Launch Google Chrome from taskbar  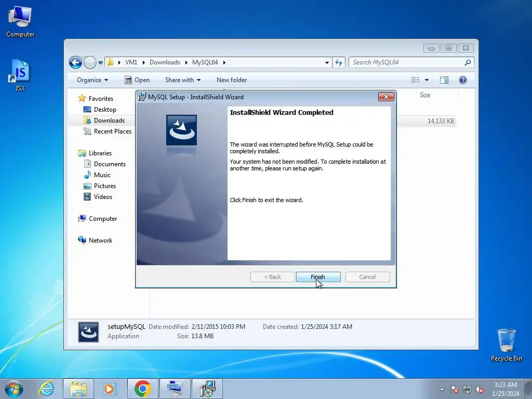[142, 389]
